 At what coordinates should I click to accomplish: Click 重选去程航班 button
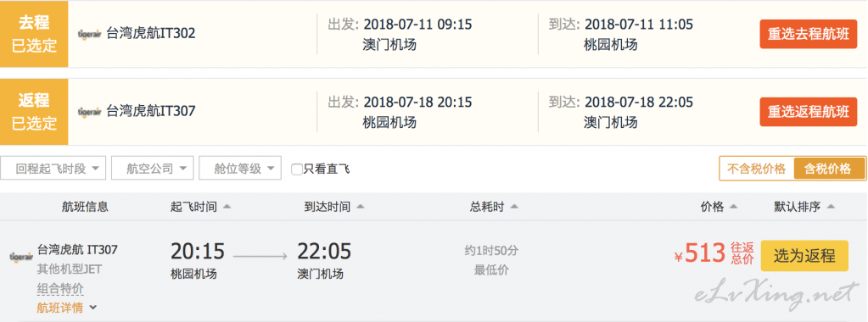pyautogui.click(x=809, y=34)
